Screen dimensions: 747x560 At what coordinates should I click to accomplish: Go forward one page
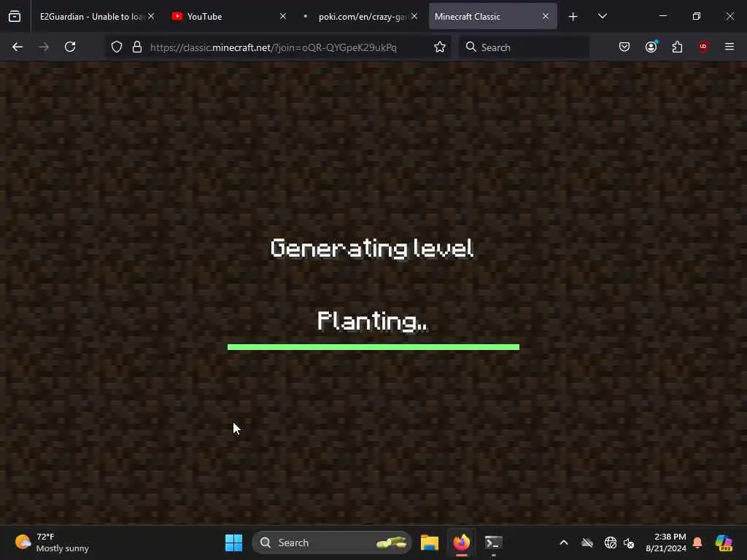click(x=44, y=47)
